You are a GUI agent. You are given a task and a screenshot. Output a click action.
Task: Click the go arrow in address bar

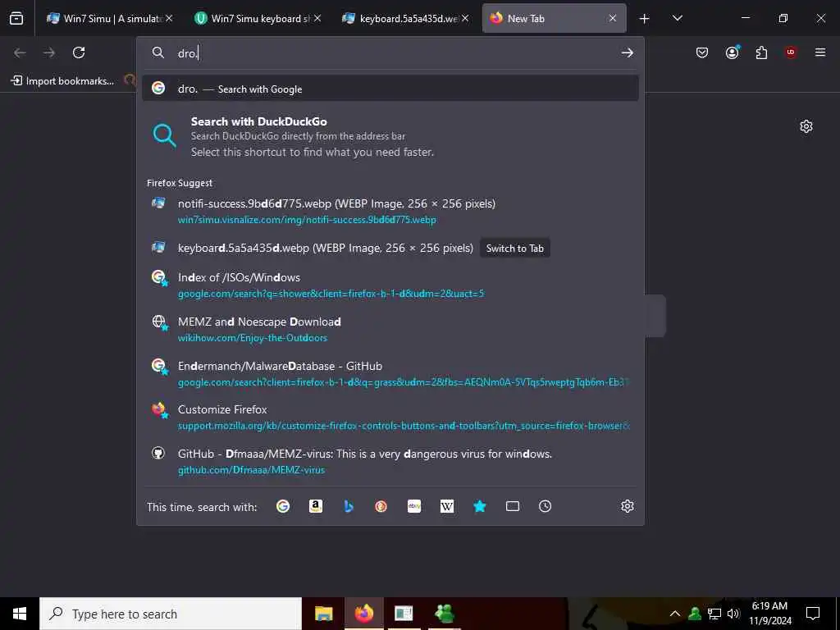[x=628, y=52]
